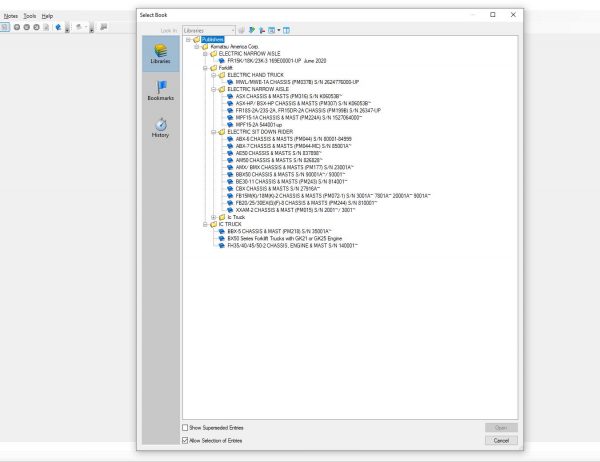The width and height of the screenshot is (600, 462).
Task: Select the Libraries sidebar icon
Action: click(x=161, y=54)
